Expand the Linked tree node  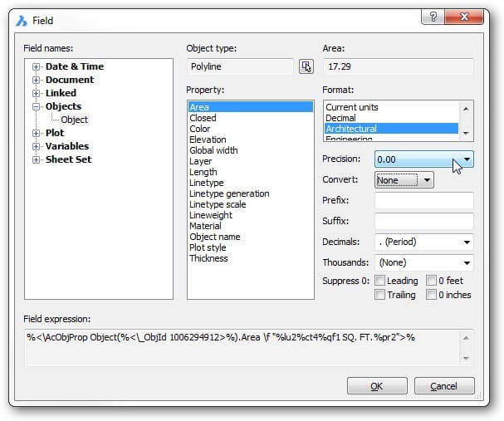pos(36,93)
